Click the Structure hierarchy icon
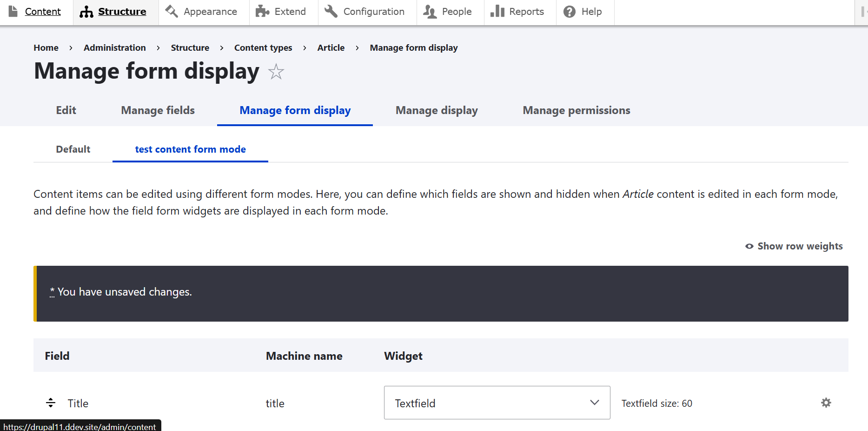The image size is (868, 431). [x=86, y=12]
